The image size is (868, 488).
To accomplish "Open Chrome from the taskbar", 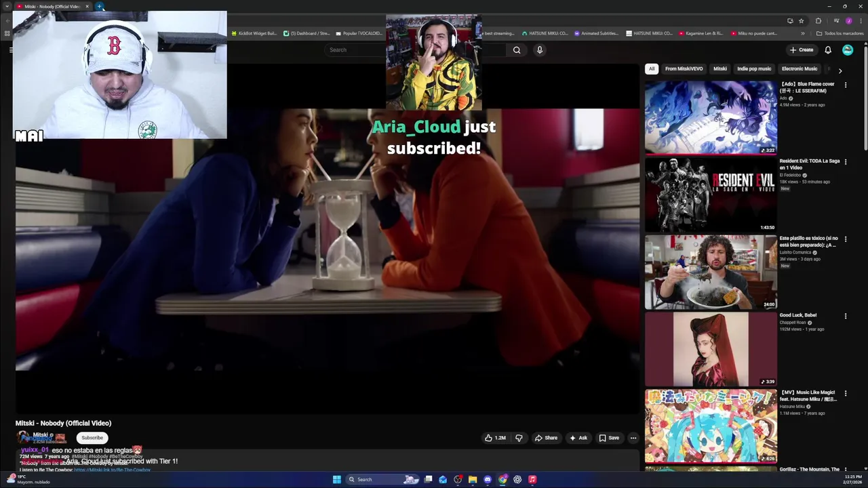I will pyautogui.click(x=502, y=479).
